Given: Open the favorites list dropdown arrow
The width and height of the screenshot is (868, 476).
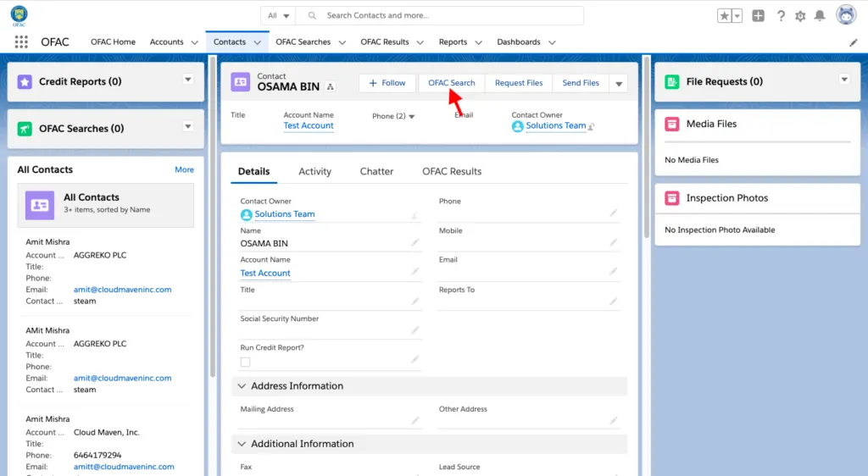Looking at the screenshot, I should [x=737, y=16].
